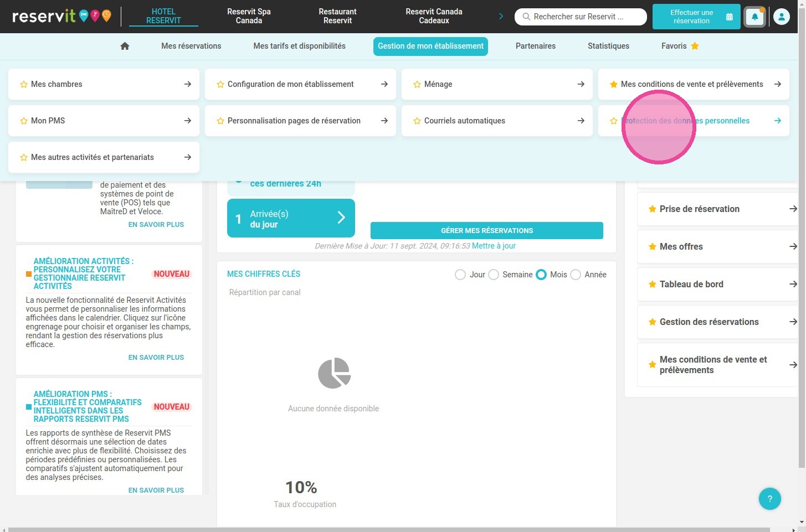The width and height of the screenshot is (806, 532).
Task: Click star icon beside Prise de réservation favorite
Action: 653,209
